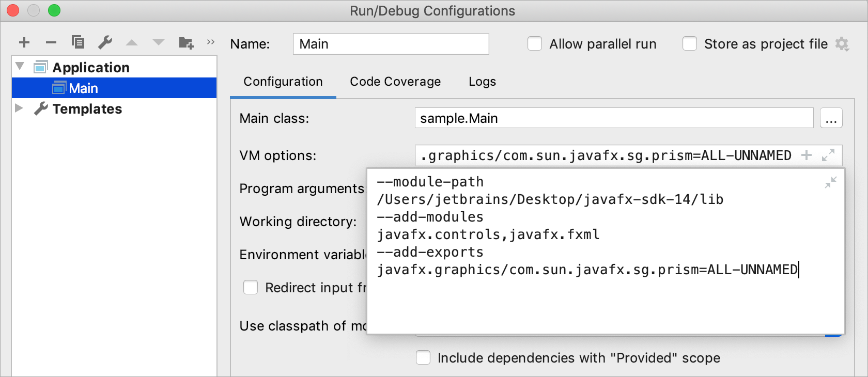Screen dimensions: 868x377
Task: Add a new configuration with the plus icon
Action: [24, 42]
